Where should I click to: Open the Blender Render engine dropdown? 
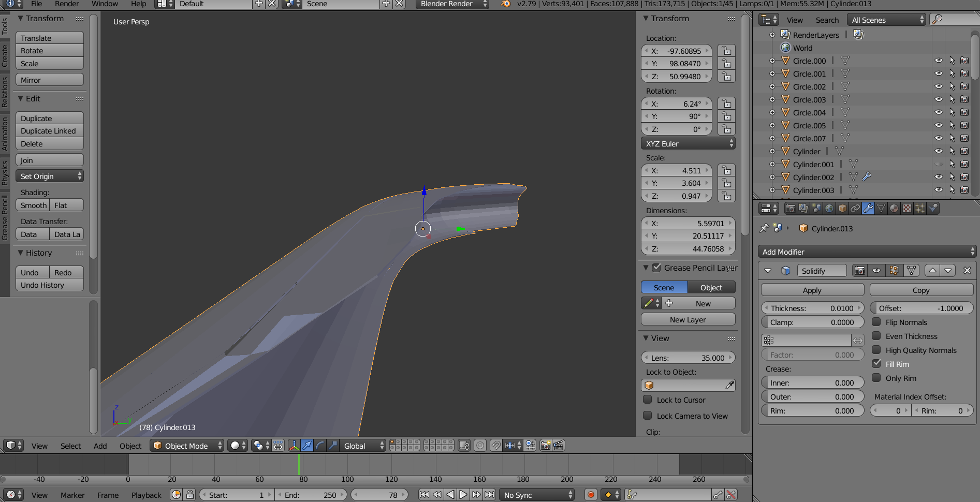point(452,4)
